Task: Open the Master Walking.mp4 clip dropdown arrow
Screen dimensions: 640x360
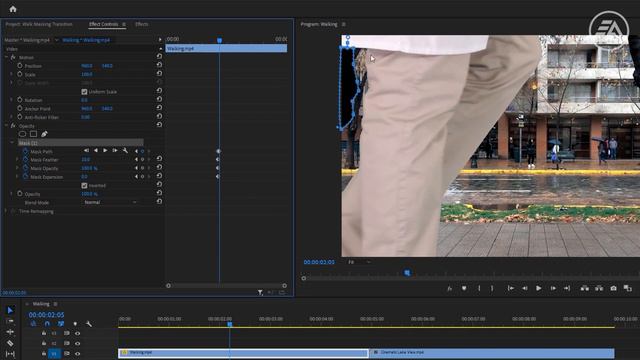Action: pyautogui.click(x=56, y=40)
